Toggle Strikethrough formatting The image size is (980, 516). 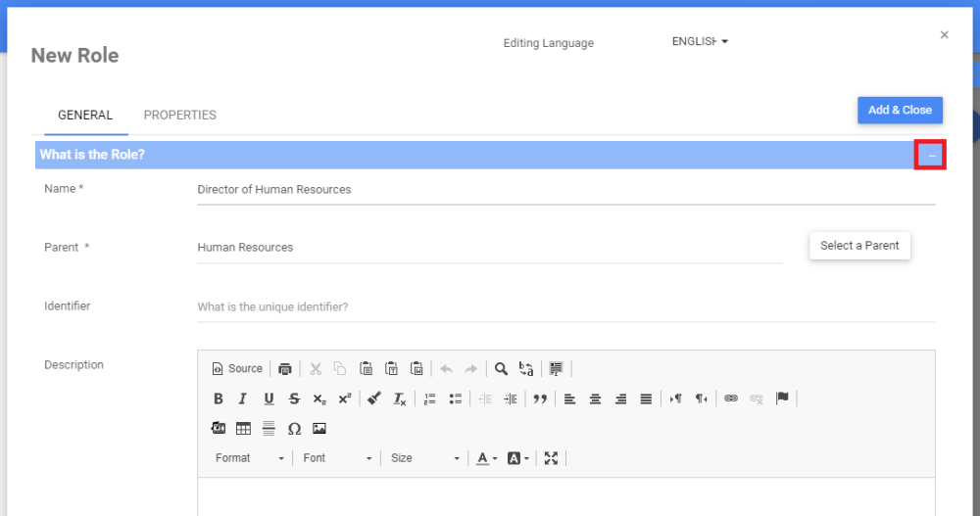pyautogui.click(x=294, y=399)
